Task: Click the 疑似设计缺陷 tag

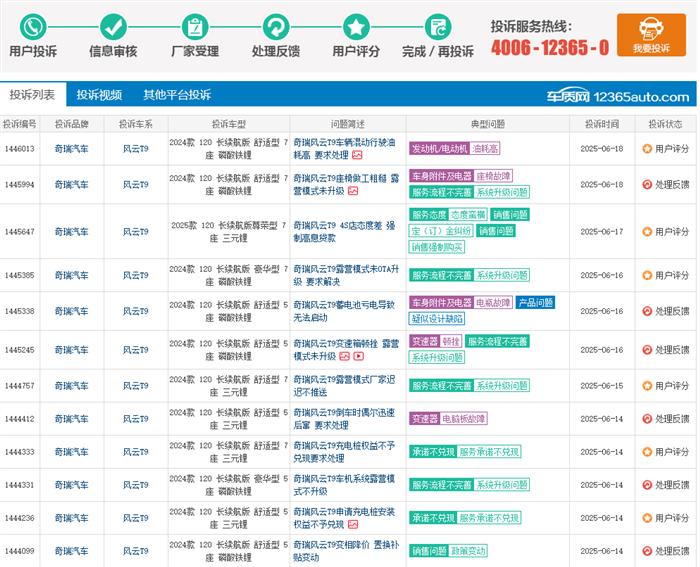Action: (x=437, y=318)
